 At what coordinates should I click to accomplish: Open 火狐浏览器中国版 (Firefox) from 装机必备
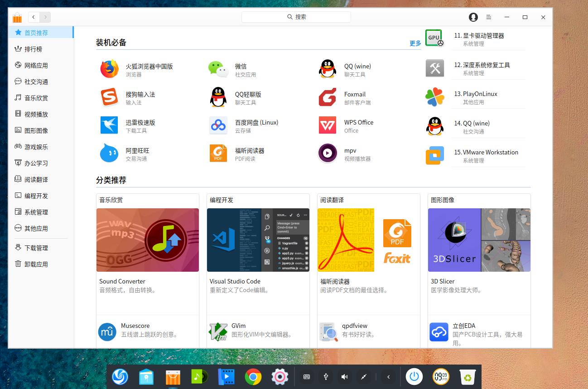pyautogui.click(x=109, y=69)
